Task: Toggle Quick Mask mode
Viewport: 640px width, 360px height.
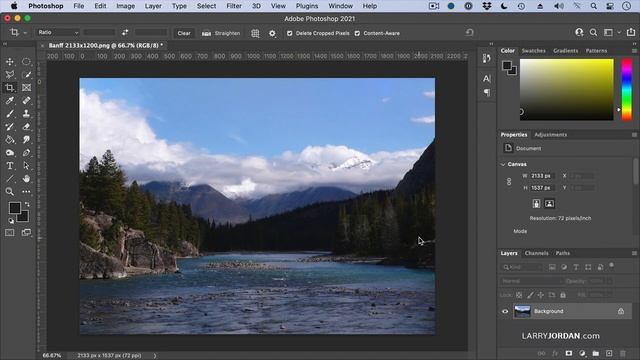Action: 10,233
